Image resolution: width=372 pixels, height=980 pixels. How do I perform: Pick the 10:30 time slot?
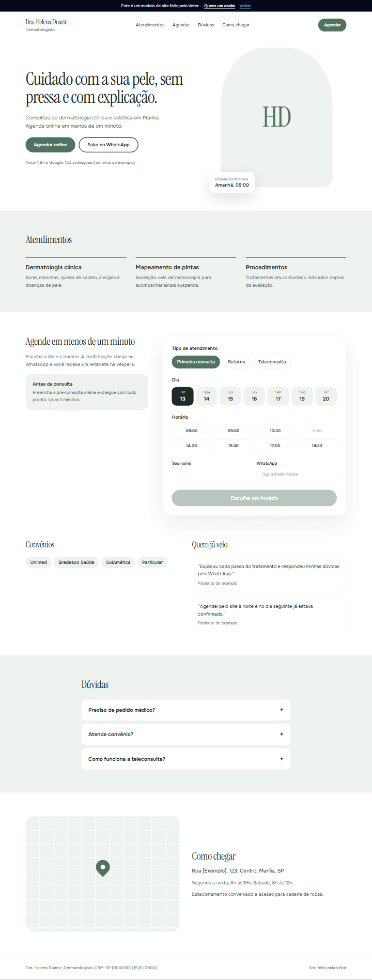point(275,431)
